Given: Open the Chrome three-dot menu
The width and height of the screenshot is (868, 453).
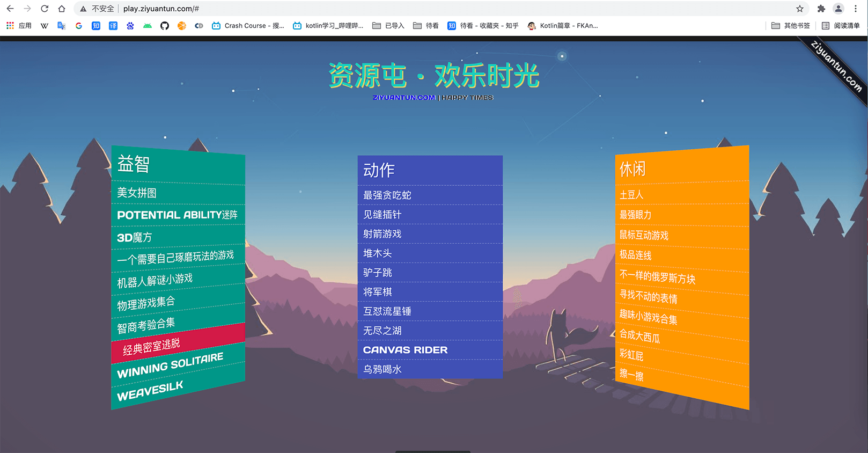Looking at the screenshot, I should pyautogui.click(x=856, y=9).
